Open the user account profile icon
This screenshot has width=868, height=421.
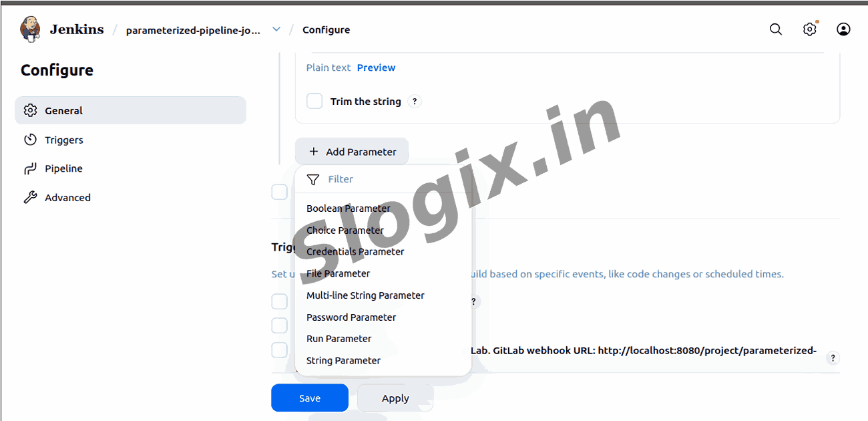coord(843,29)
